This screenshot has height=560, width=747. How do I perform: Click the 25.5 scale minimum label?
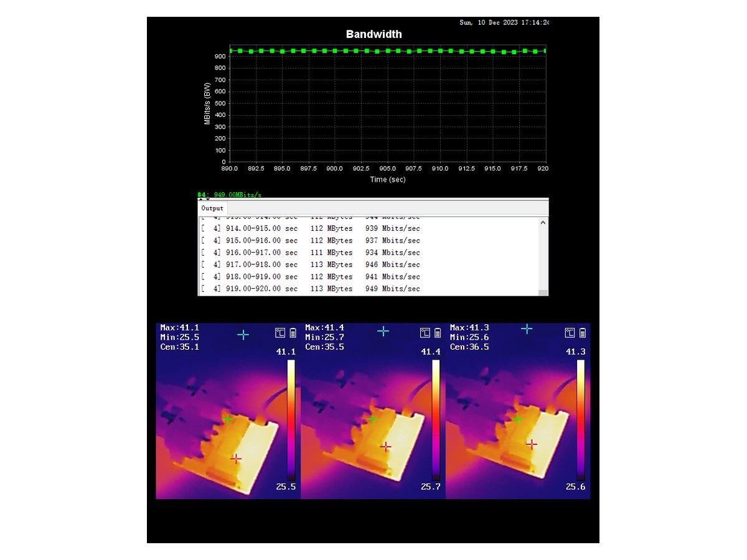pyautogui.click(x=286, y=487)
